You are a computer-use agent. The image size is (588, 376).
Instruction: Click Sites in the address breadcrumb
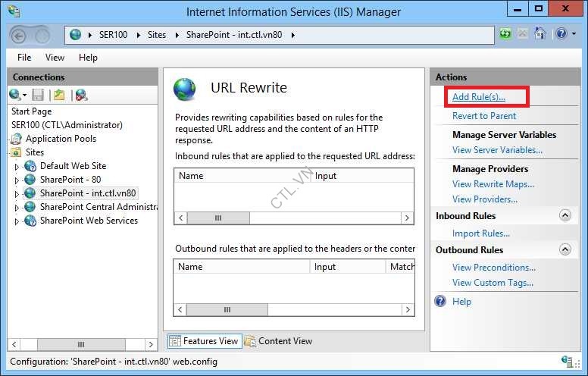(x=157, y=35)
